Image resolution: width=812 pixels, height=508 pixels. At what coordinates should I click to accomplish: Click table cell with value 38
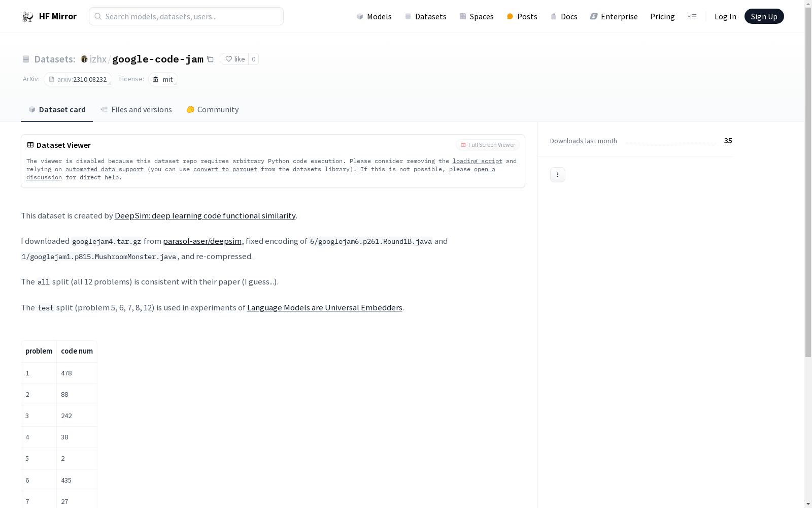[x=77, y=437]
